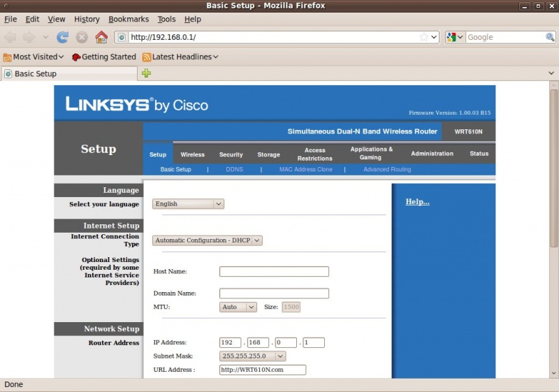Click the Latest Headlines feed icon
Image resolution: width=559 pixels, height=392 pixels.
(x=147, y=57)
